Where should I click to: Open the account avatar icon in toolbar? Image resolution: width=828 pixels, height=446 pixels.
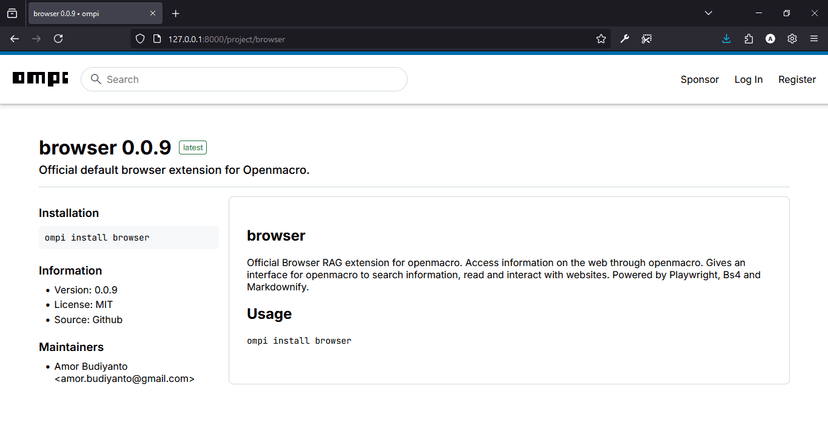pyautogui.click(x=770, y=39)
